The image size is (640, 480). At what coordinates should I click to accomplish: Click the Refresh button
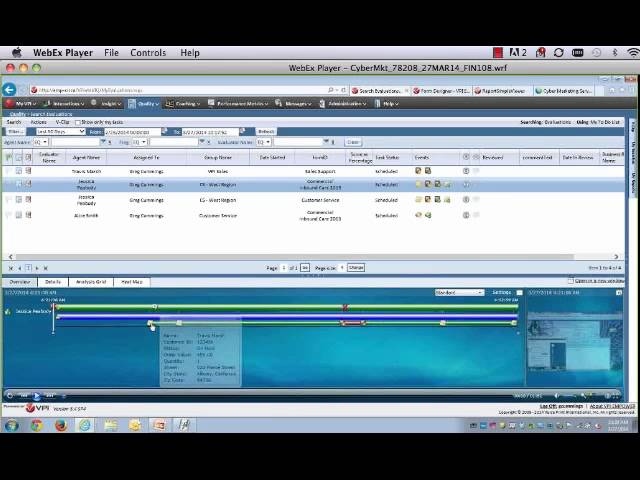[x=266, y=131]
